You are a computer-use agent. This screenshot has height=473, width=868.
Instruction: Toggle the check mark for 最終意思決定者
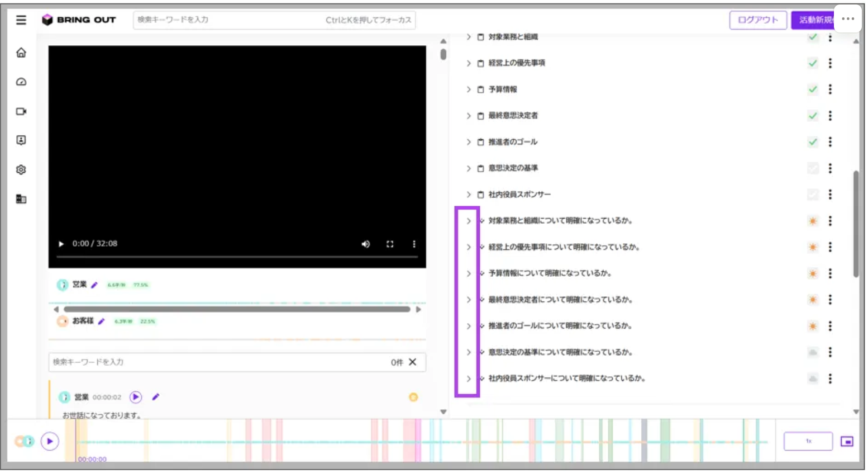click(x=813, y=116)
